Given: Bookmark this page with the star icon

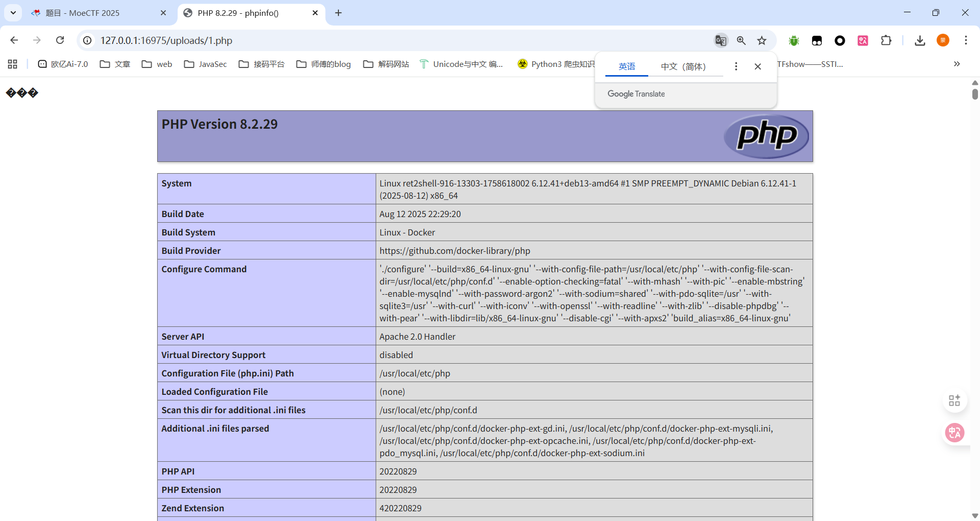Looking at the screenshot, I should pos(762,40).
